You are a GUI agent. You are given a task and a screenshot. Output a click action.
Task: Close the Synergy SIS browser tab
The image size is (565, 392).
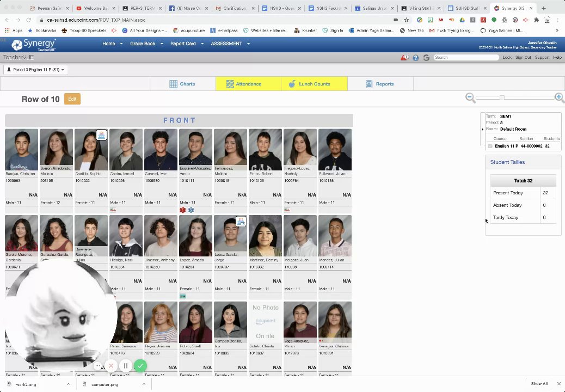point(531,8)
